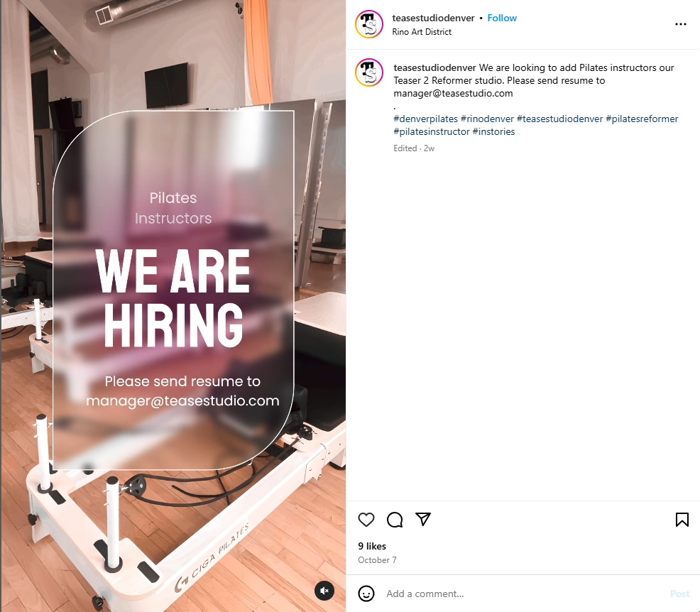
Task: Click the Post comment button
Action: [x=679, y=594]
